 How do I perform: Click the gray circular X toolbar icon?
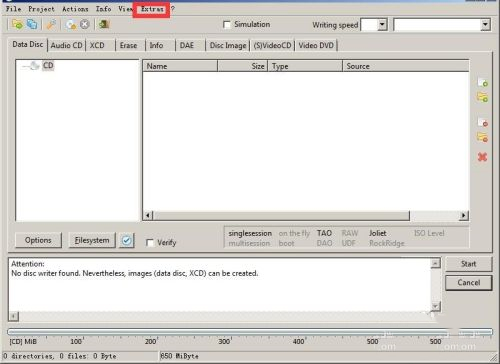point(85,24)
